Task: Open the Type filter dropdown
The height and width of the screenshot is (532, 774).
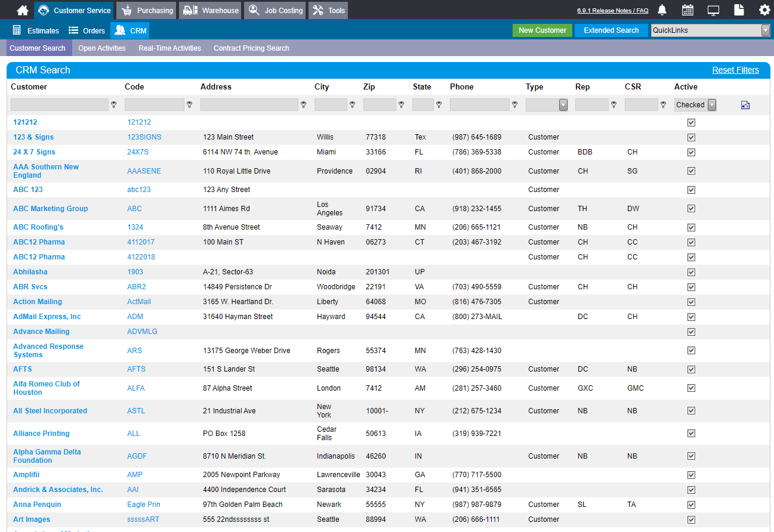Action: click(563, 105)
